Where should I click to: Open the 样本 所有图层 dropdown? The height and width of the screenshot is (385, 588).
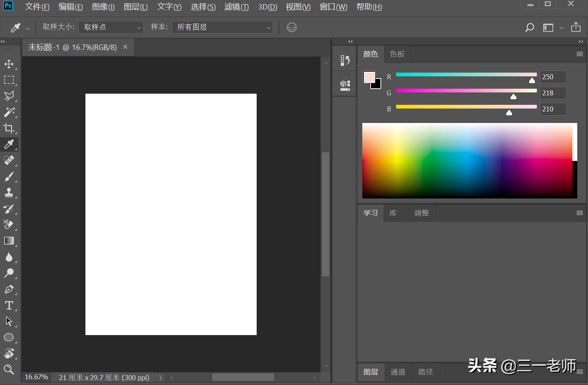tap(222, 27)
